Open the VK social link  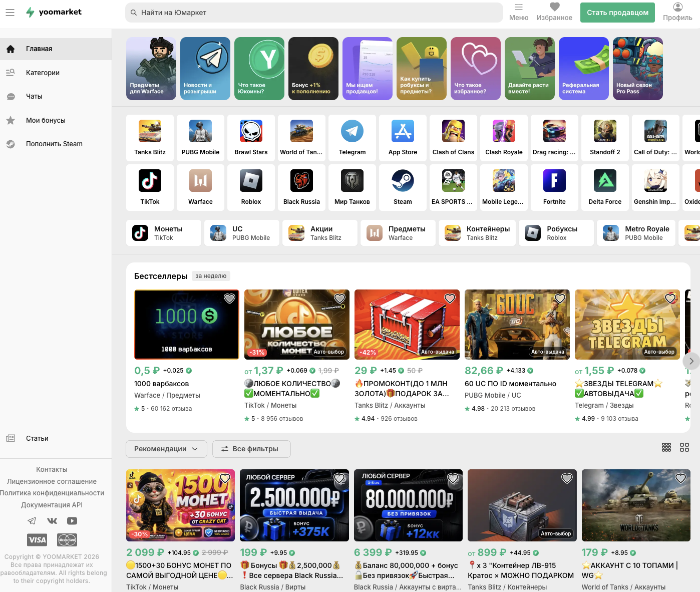tap(52, 521)
